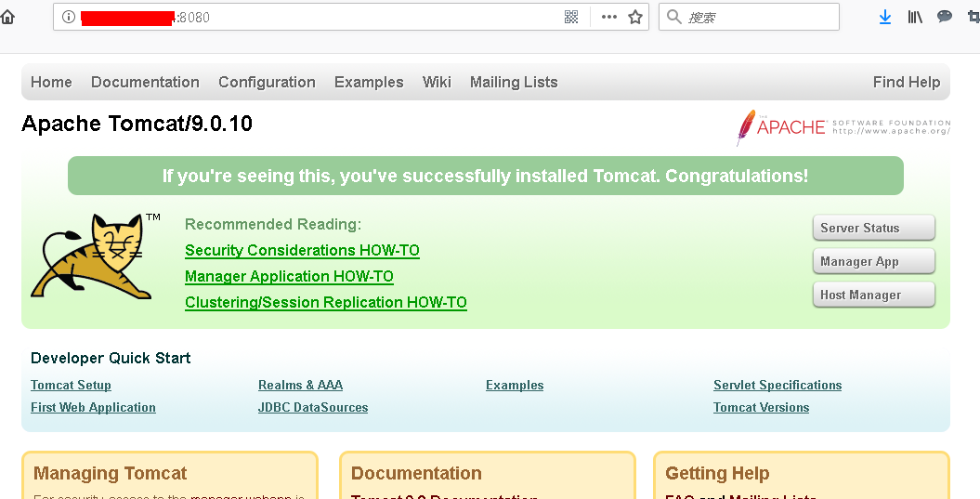Follow the JDBC DataSources link
The image size is (980, 499).
click(x=313, y=407)
